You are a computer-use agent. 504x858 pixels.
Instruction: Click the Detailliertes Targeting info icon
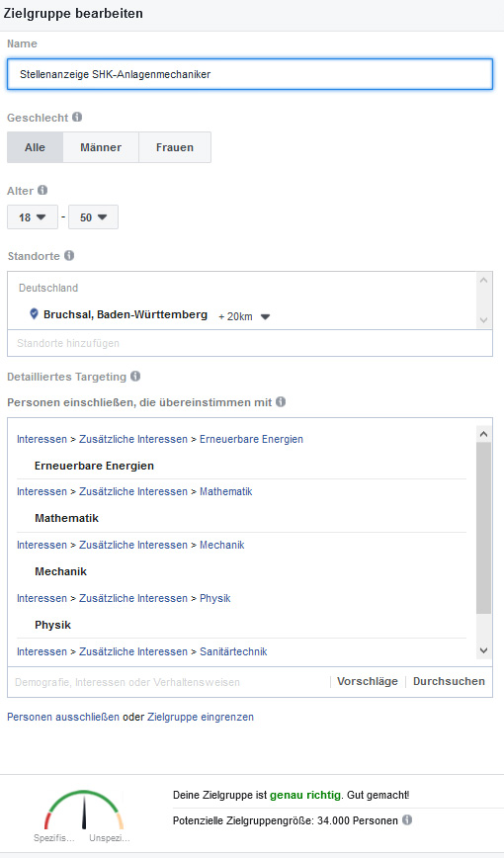[x=135, y=377]
